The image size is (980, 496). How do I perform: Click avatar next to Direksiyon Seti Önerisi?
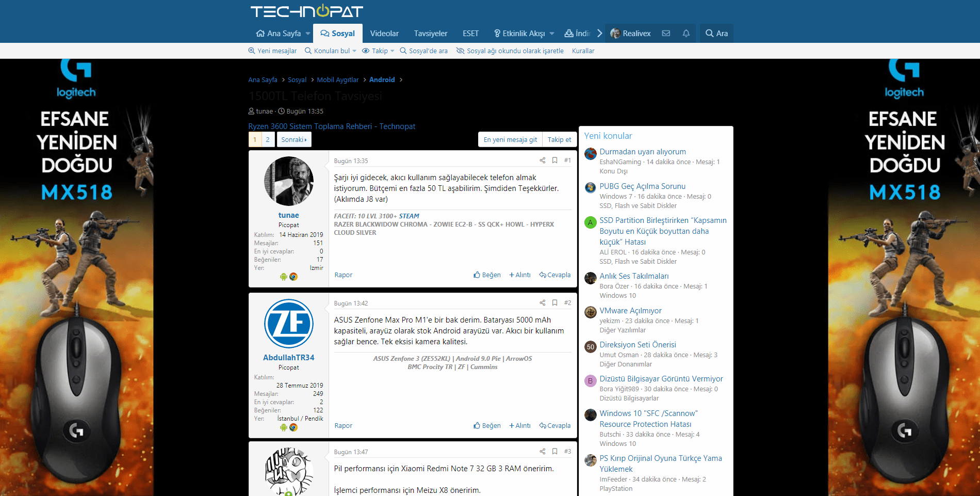tap(591, 347)
